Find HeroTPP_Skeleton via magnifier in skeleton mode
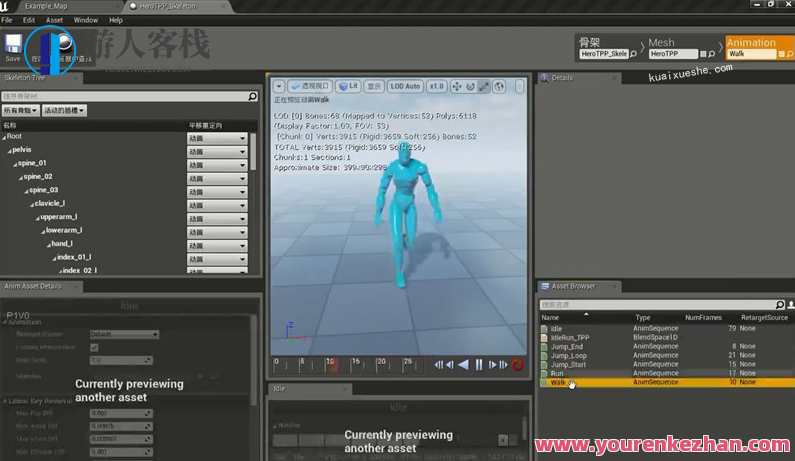Viewport: 795px width, 461px height. coord(633,54)
